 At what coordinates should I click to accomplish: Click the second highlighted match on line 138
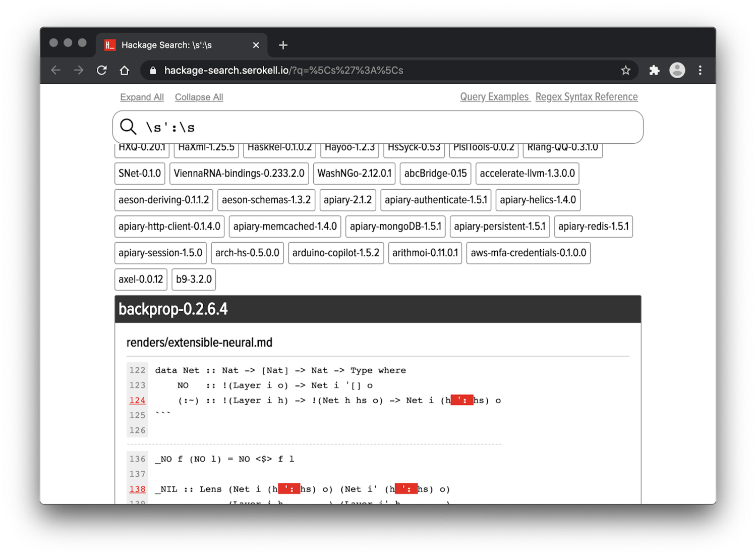point(406,489)
